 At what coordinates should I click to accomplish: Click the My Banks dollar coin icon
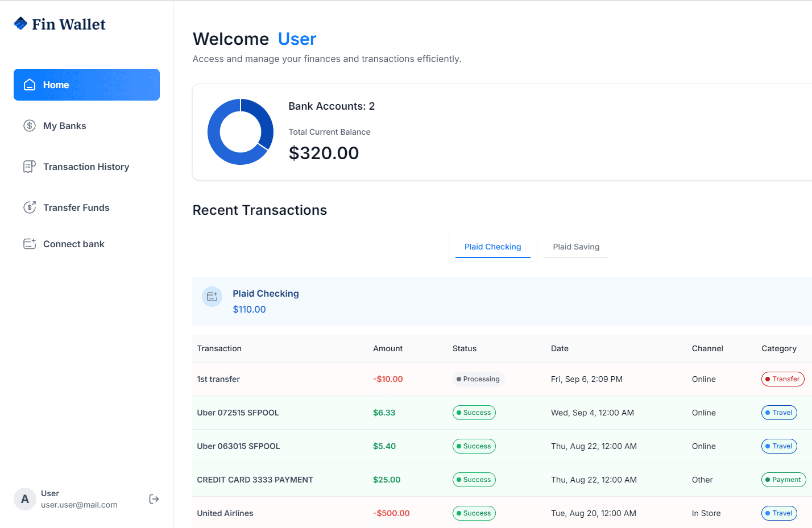[30, 126]
